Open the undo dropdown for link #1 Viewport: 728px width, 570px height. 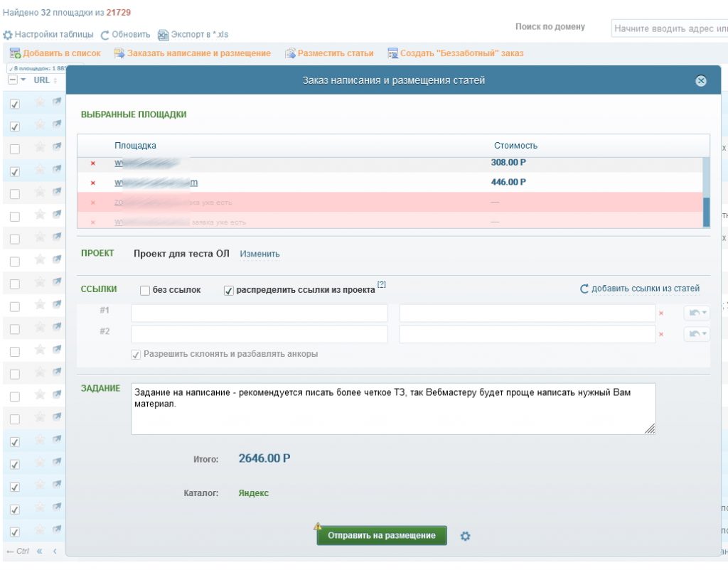[697, 313]
